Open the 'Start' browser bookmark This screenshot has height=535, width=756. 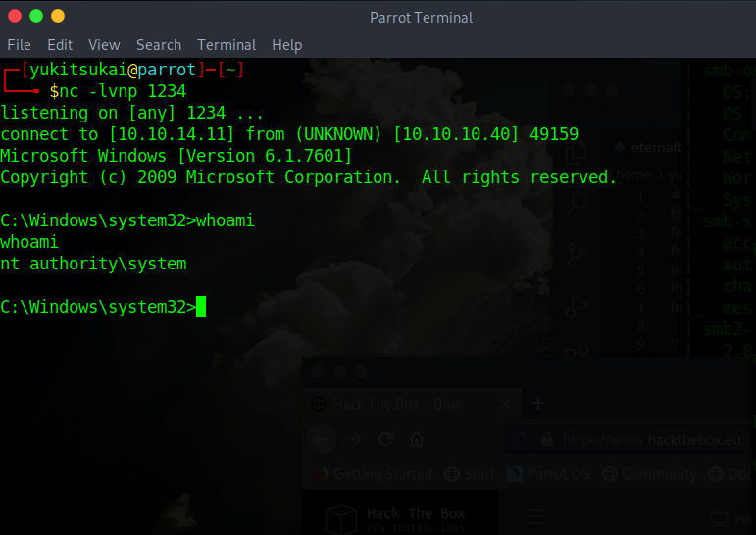[470, 474]
